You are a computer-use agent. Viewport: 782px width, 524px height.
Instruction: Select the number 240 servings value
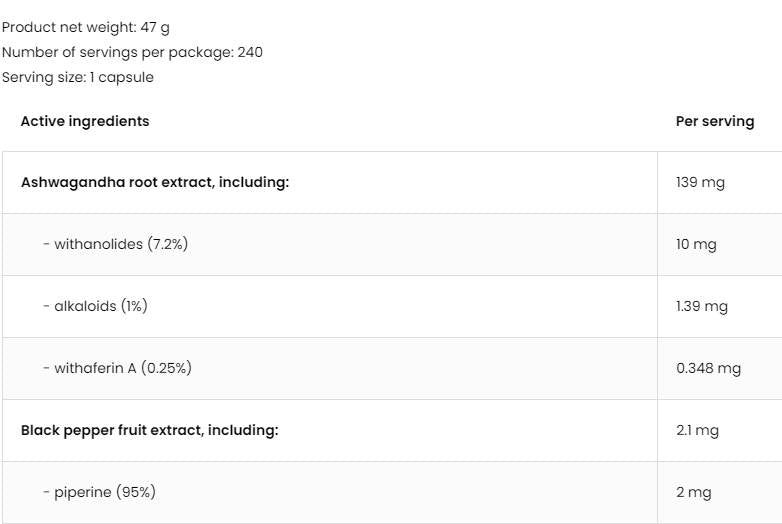pos(250,52)
